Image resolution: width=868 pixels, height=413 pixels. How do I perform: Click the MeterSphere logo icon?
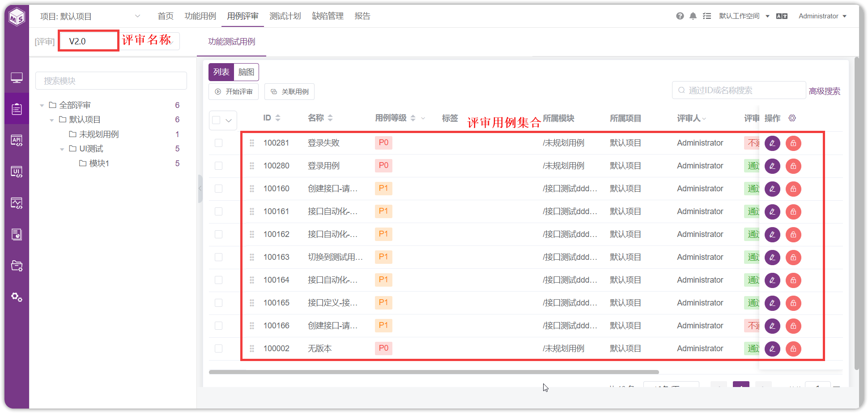click(17, 17)
